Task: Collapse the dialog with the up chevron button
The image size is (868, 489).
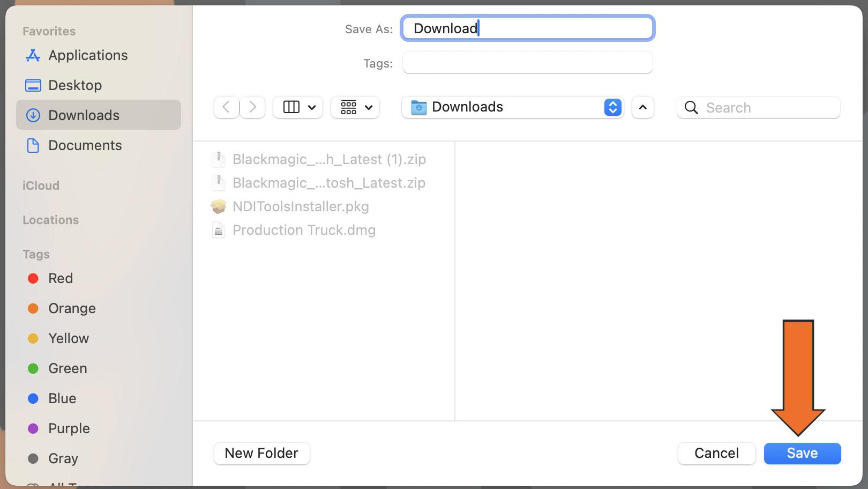Action: (643, 107)
